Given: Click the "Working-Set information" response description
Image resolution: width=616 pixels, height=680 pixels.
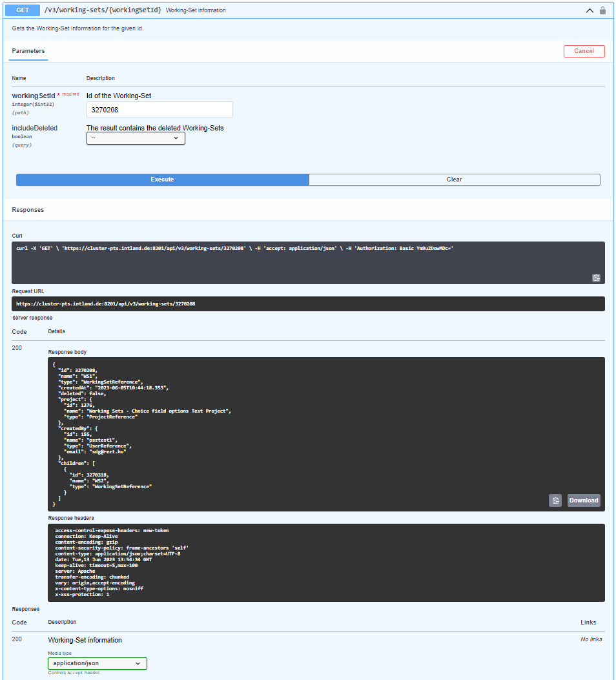Looking at the screenshot, I should pos(85,640).
